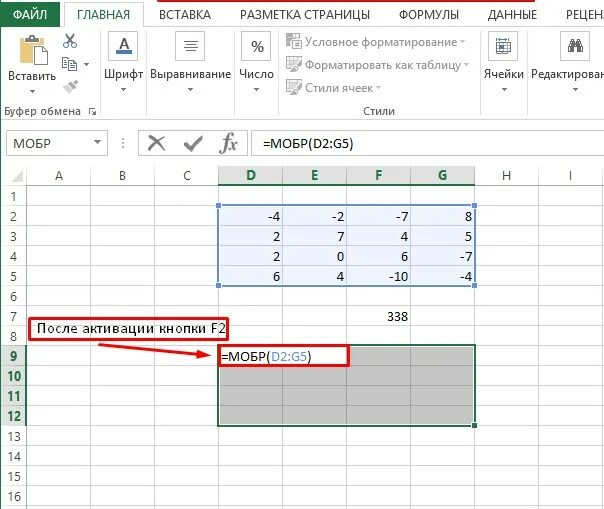Click the cell with value -10
This screenshot has height=509, width=604.
pyautogui.click(x=378, y=276)
